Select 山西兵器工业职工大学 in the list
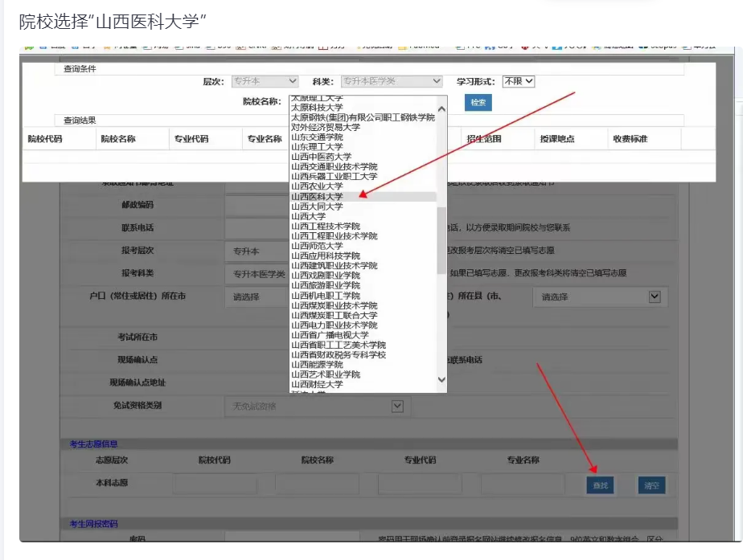751x560 pixels. 334,177
